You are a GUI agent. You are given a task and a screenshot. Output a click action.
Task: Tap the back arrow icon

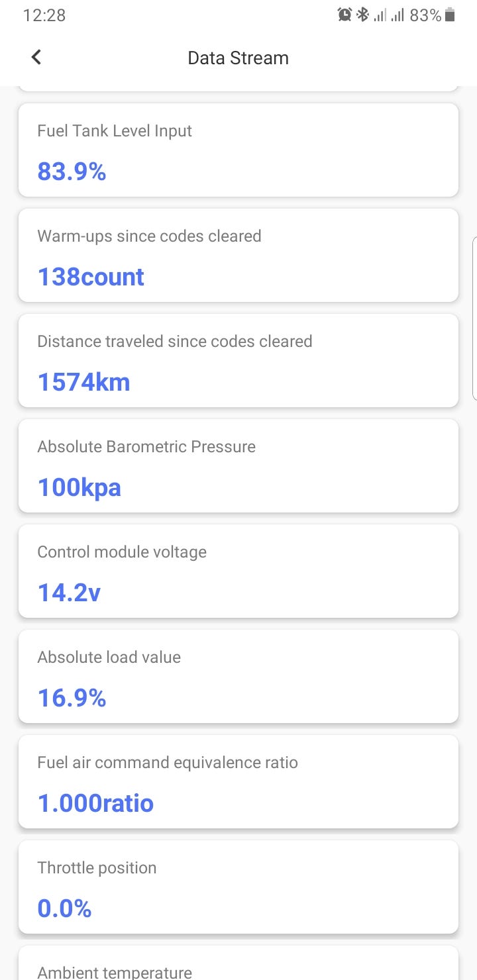tap(36, 58)
